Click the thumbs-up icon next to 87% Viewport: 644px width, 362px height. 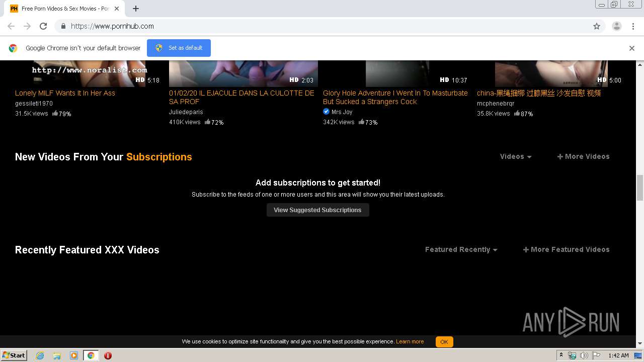[517, 114]
